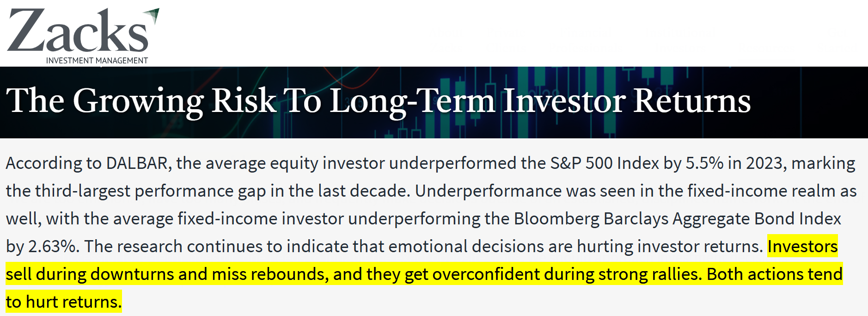Viewport: 868px width, 316px height.
Task: Click the word 'DALBAR' in the paragraph
Action: point(137,163)
